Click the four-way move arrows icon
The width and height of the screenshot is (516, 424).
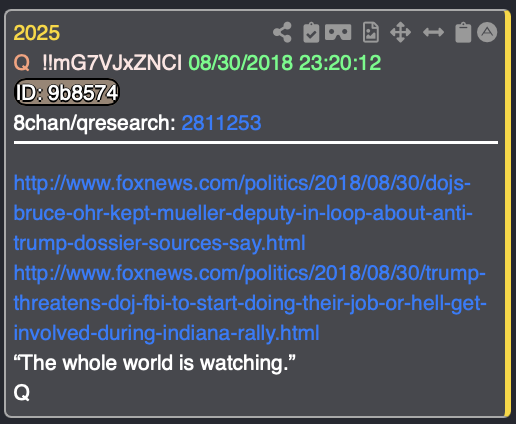click(x=400, y=32)
